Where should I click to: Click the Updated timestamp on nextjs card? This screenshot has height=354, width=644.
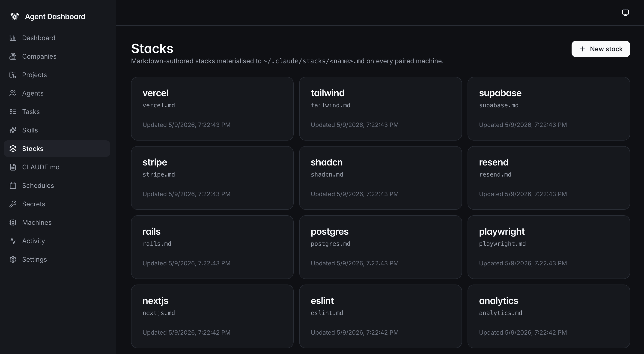pos(186,333)
